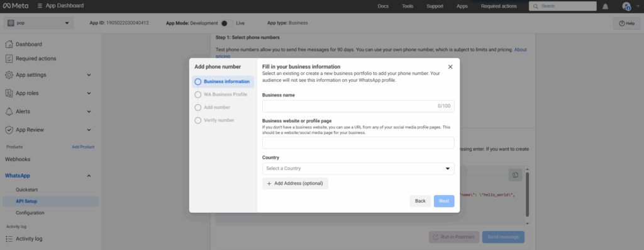Click the Next button in dialog
Viewport: 644px width, 250px height.
(x=444, y=201)
